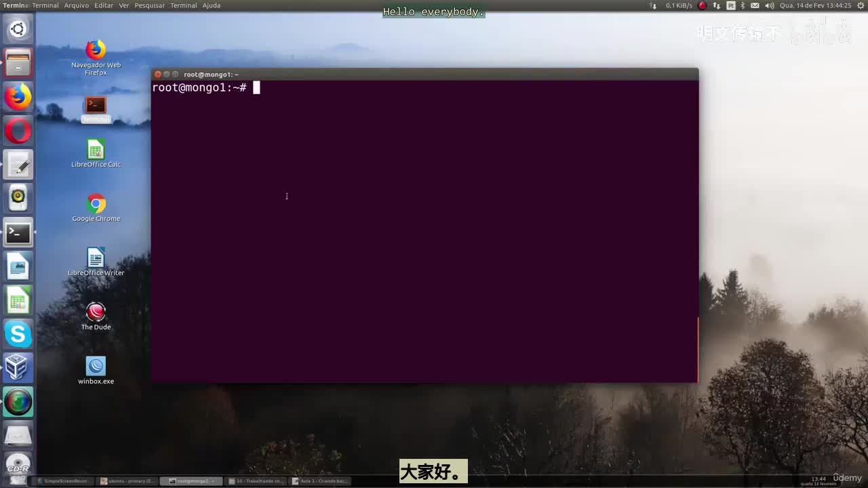The image size is (868, 488).
Task: Switch to SimpleScreenRecorder taskbar window
Action: tap(63, 481)
